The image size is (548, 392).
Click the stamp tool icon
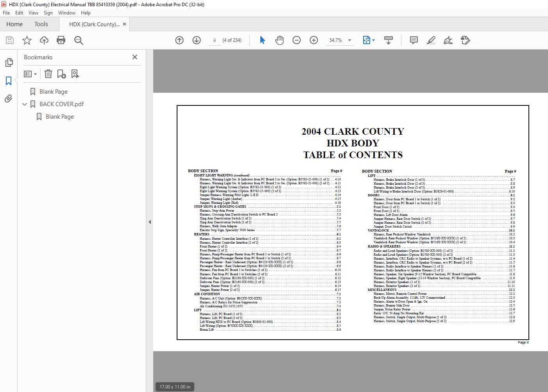[466, 40]
